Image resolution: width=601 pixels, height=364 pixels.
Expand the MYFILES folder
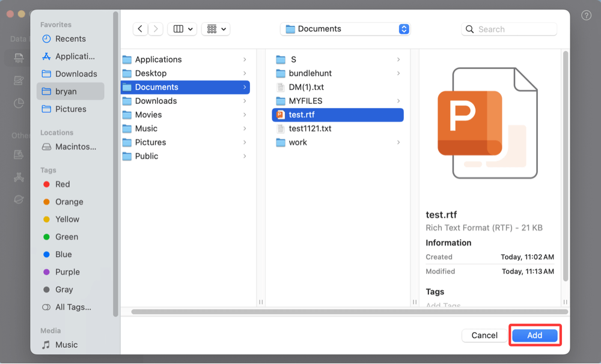click(x=305, y=101)
